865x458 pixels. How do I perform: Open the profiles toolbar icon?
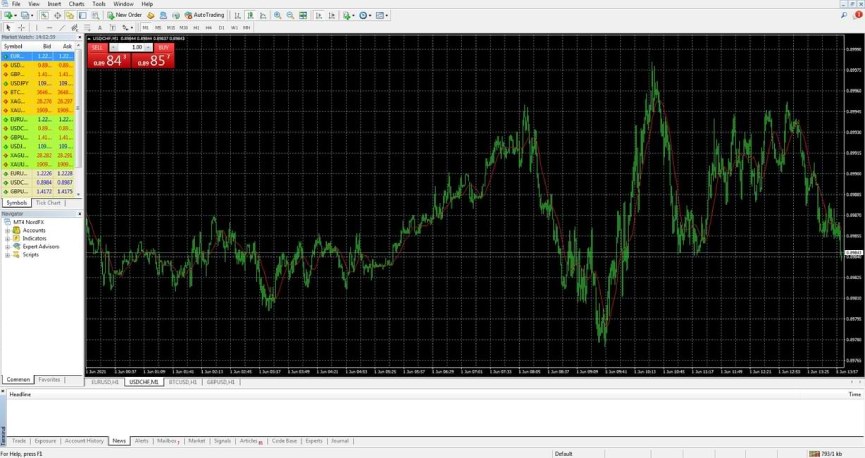(x=25, y=15)
